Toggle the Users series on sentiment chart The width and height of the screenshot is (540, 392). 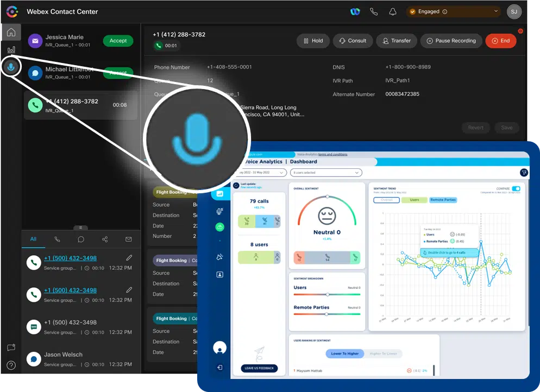pyautogui.click(x=414, y=200)
